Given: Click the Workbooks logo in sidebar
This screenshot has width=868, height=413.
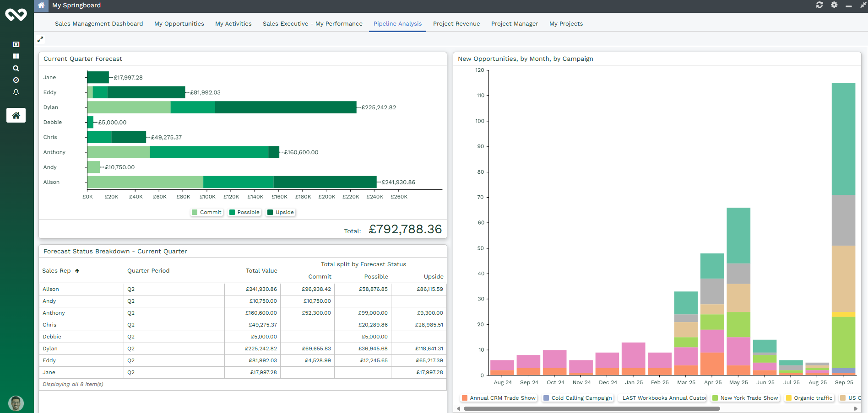Looking at the screenshot, I should click(x=16, y=15).
